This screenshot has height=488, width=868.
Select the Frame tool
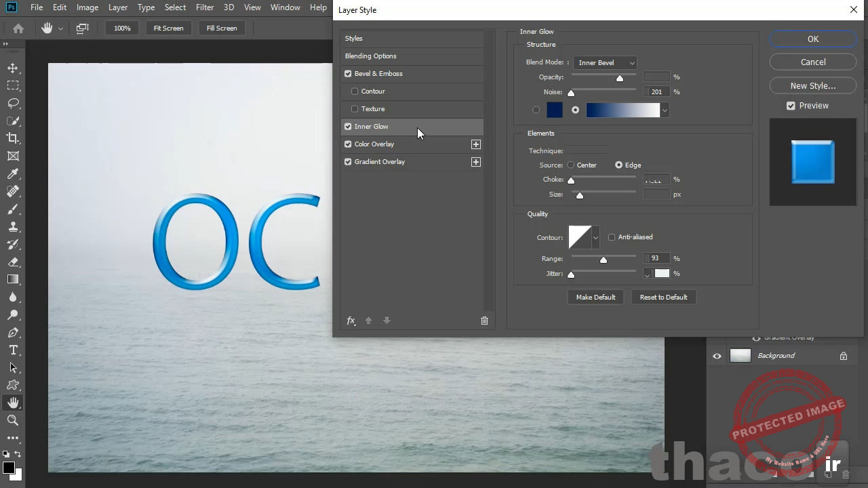tap(13, 156)
